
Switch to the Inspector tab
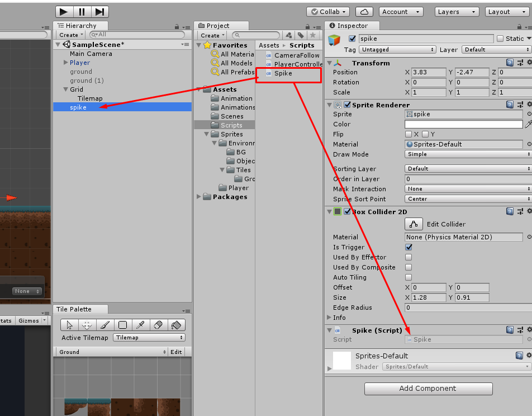point(351,25)
